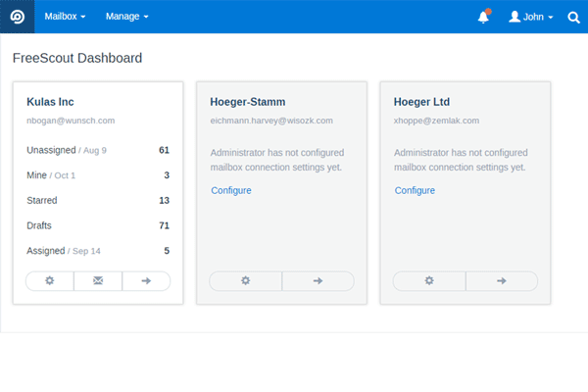Screen dimensions: 588x392
Task: Open the Hoeger Ltd mailbox title
Action: 421,102
